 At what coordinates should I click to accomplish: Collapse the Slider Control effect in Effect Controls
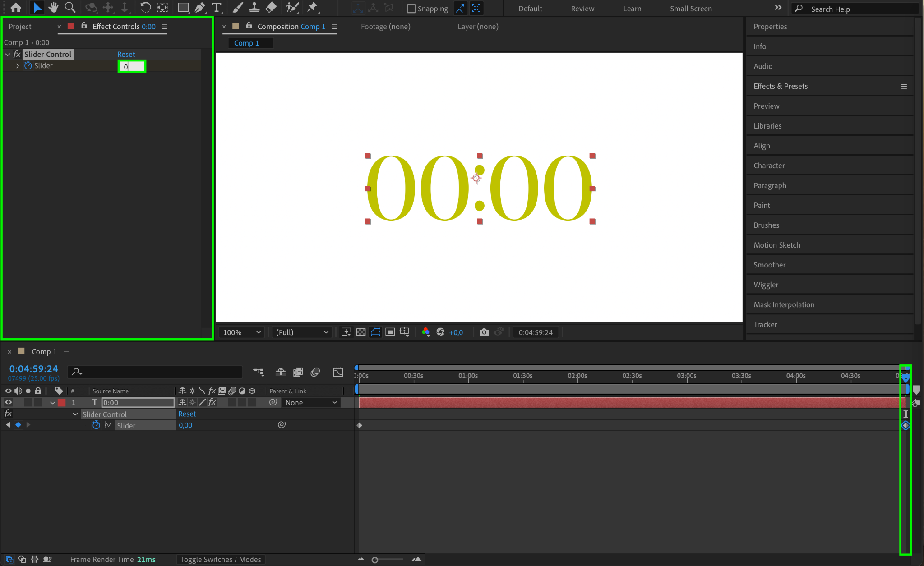tap(8, 55)
